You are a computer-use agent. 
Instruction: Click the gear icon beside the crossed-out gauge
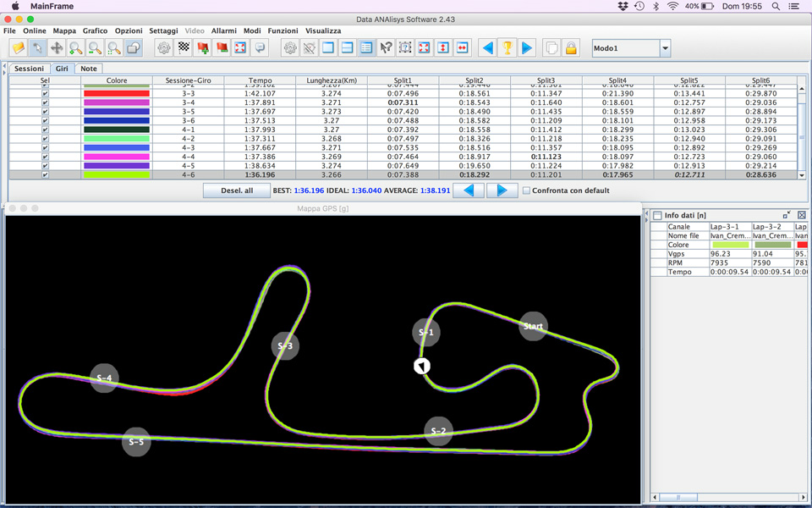point(290,48)
